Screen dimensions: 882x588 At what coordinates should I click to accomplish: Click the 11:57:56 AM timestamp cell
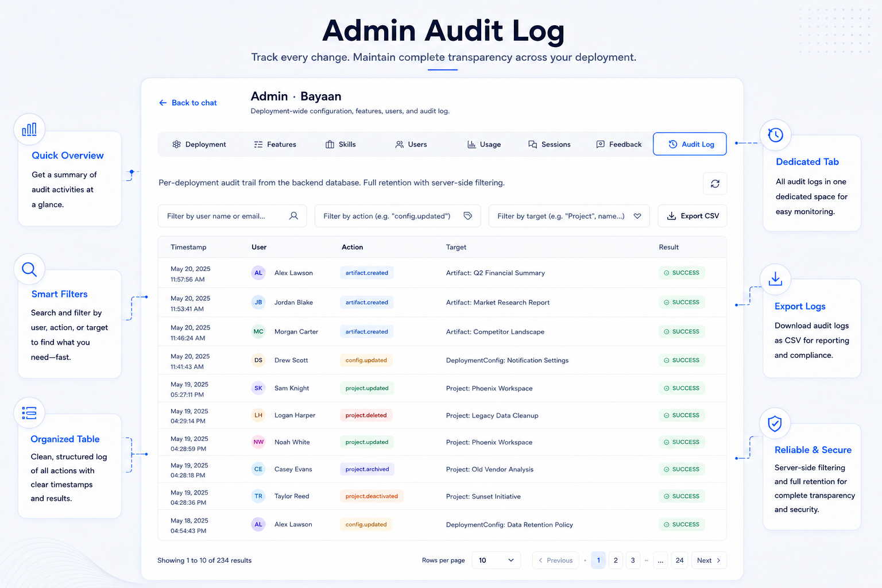tap(188, 280)
